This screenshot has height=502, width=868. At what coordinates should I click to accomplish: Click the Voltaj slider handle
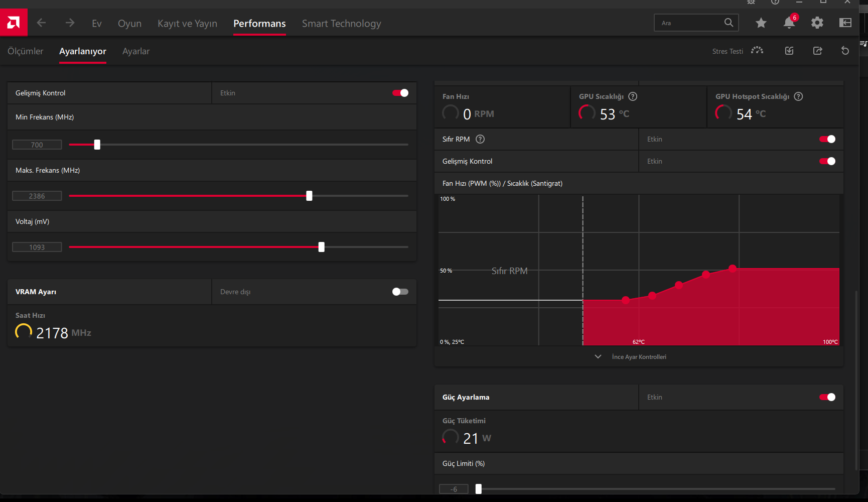tap(322, 247)
